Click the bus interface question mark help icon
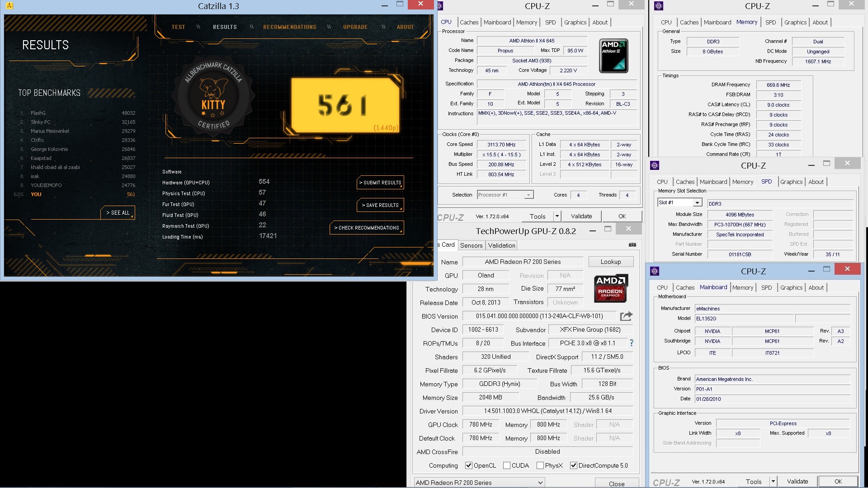Viewport: 868px width, 488px height. pyautogui.click(x=632, y=343)
